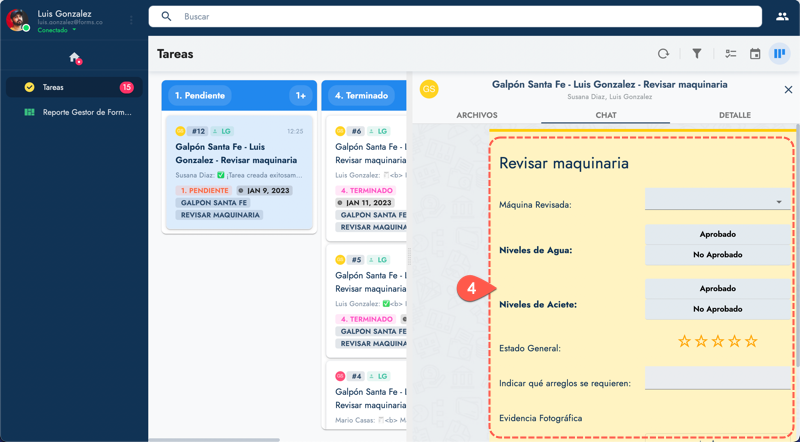
Task: Open the ARCHIVOS tab
Action: [x=477, y=115]
